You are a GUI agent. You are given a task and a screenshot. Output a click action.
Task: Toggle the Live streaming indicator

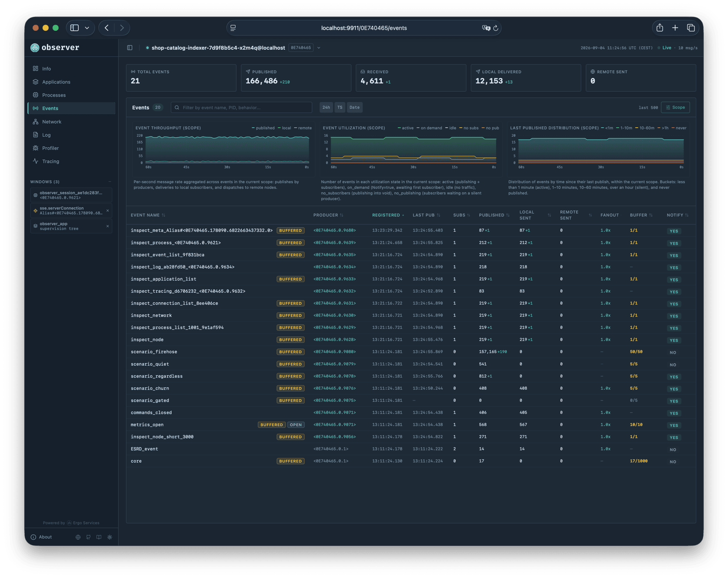tap(664, 48)
